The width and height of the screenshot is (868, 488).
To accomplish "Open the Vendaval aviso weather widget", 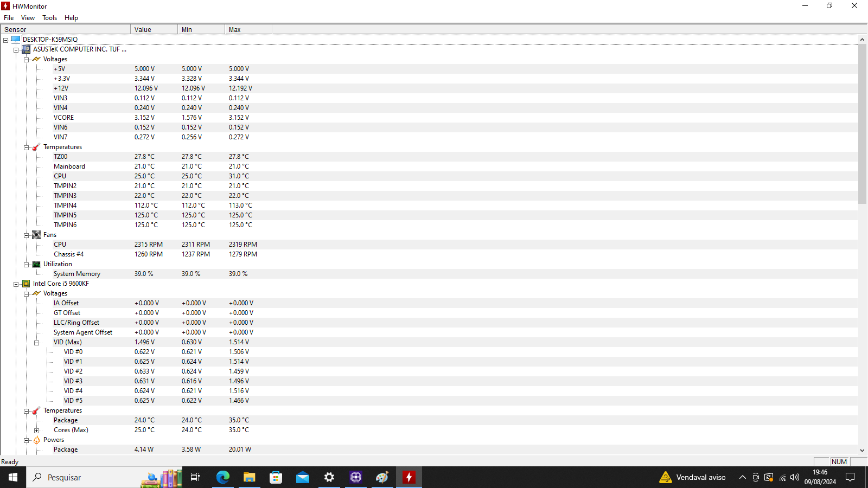I will pos(692,477).
